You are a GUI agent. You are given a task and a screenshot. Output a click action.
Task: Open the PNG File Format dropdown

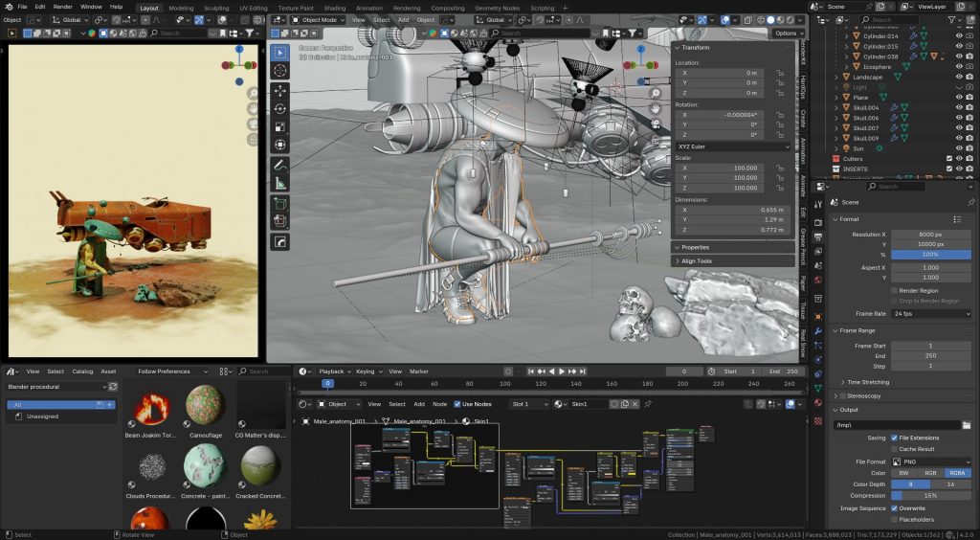931,461
